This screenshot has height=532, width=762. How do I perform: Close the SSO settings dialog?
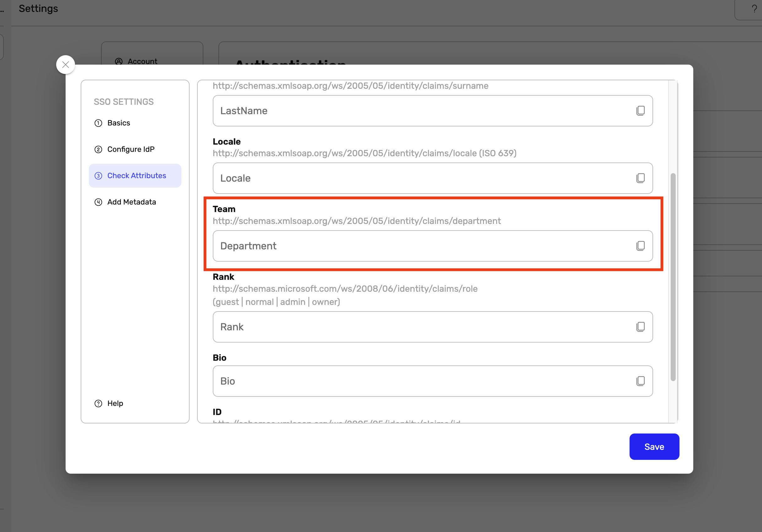click(65, 65)
